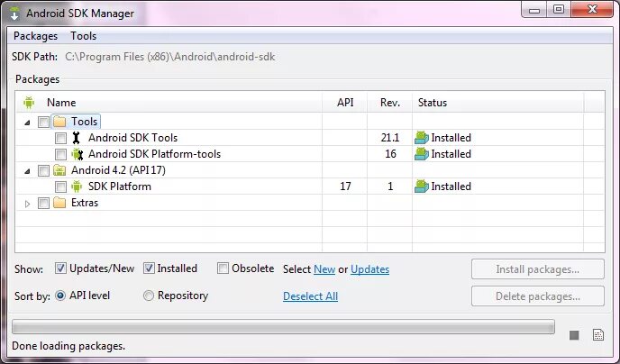
Task: Click the SDK Path text C:\Program Files (x86)\Android\android-sdk
Action: click(170, 57)
